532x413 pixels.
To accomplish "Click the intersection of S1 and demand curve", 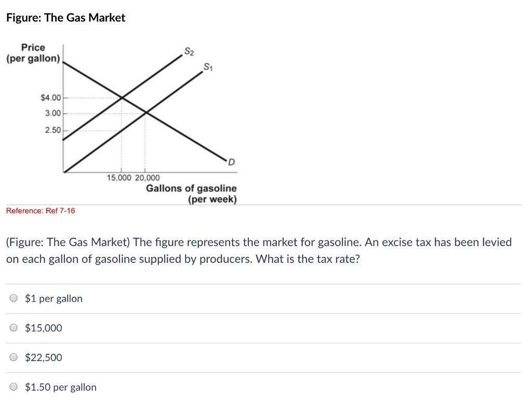I will [x=145, y=112].
